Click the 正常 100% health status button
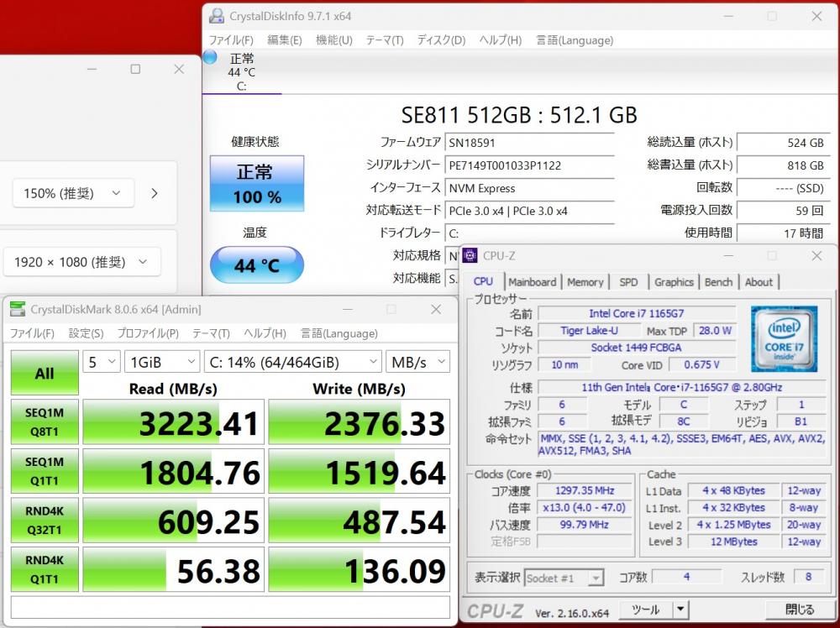 256,184
